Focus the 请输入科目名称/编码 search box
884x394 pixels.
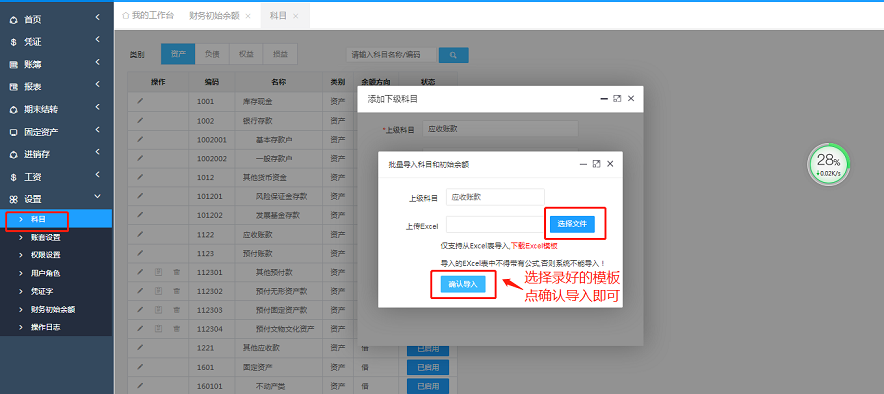pyautogui.click(x=391, y=55)
